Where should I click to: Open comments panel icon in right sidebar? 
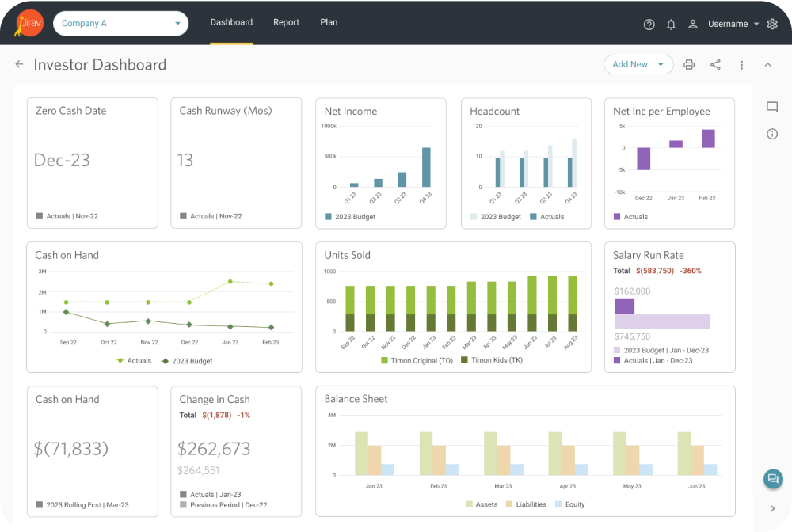[772, 108]
